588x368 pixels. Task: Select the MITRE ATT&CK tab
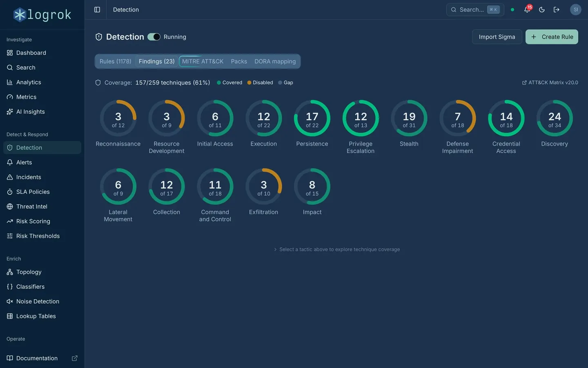point(203,61)
